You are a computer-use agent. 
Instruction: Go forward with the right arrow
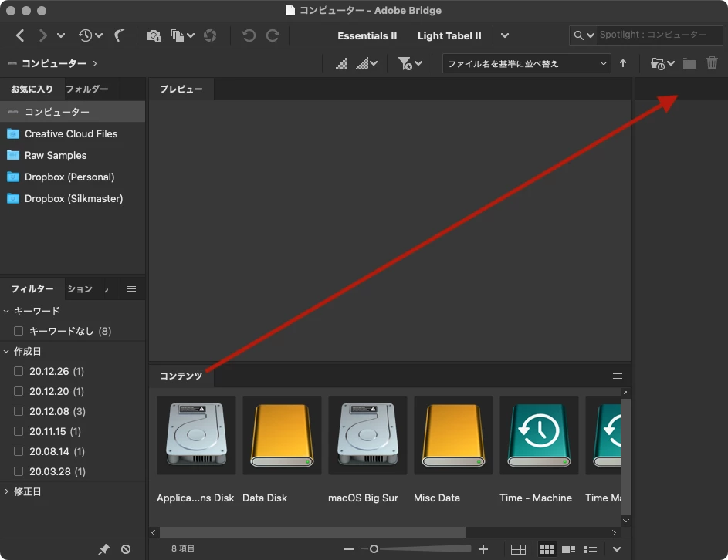coord(42,35)
